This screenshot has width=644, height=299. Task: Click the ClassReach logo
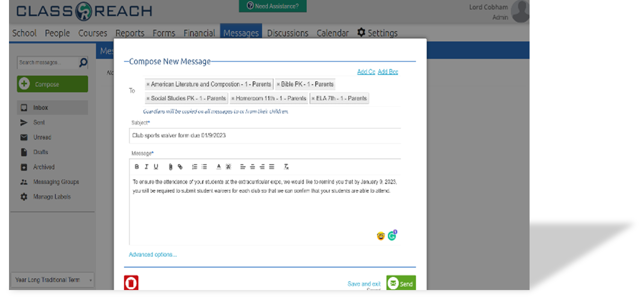click(84, 11)
